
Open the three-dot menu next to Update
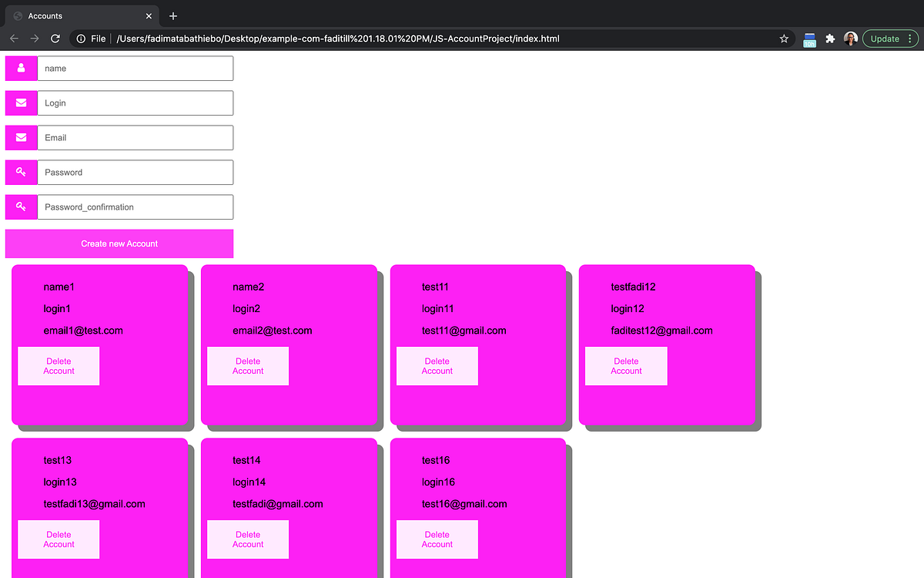pos(910,38)
